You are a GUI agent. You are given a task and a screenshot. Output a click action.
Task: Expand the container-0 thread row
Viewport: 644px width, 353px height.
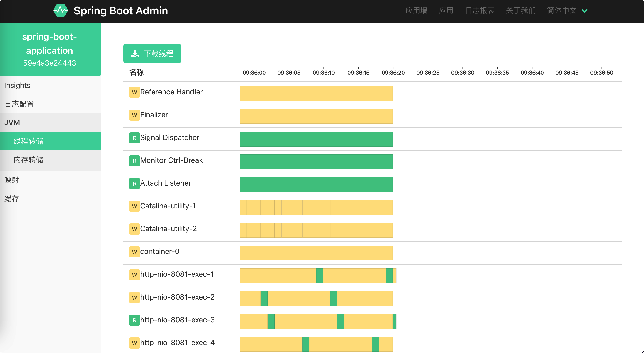tap(373, 253)
